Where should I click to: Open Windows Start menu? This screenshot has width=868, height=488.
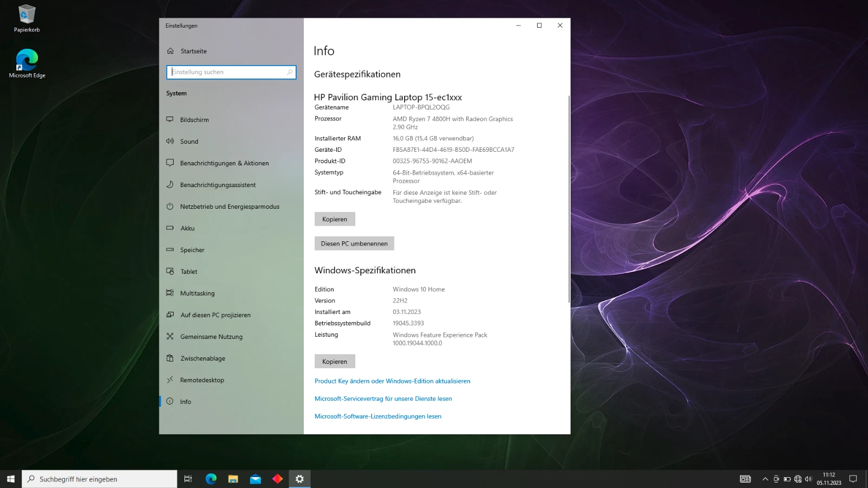(x=11, y=479)
